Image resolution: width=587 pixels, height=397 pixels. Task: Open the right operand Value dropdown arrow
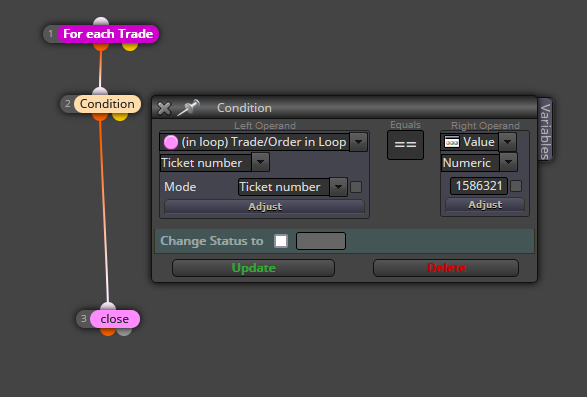pyautogui.click(x=507, y=142)
